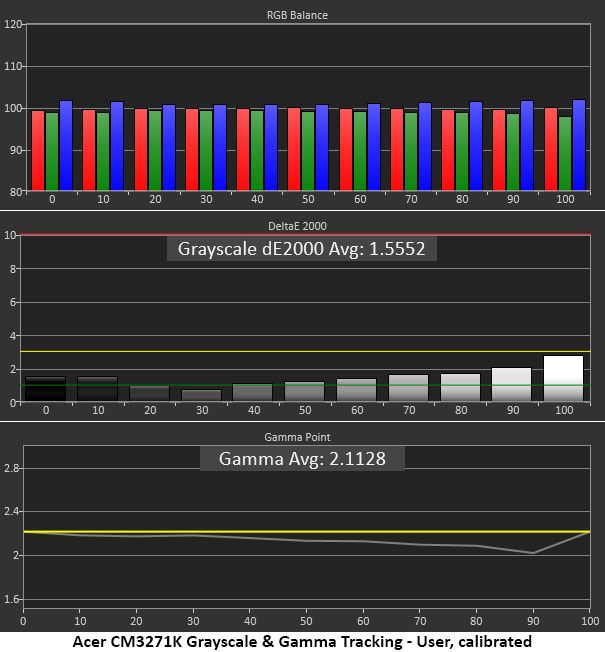Screen dimensions: 605x652
Task: Select the red bar at 80 in RGB Balance
Action: coord(448,150)
